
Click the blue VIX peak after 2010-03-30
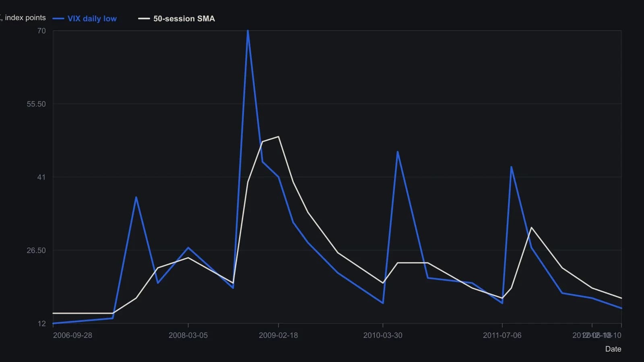(398, 152)
